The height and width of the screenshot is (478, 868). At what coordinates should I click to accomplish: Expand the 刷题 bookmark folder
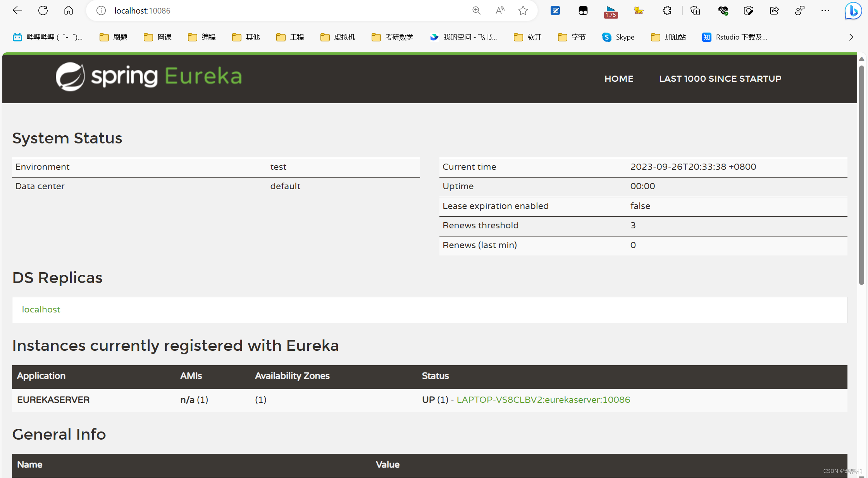coord(114,37)
